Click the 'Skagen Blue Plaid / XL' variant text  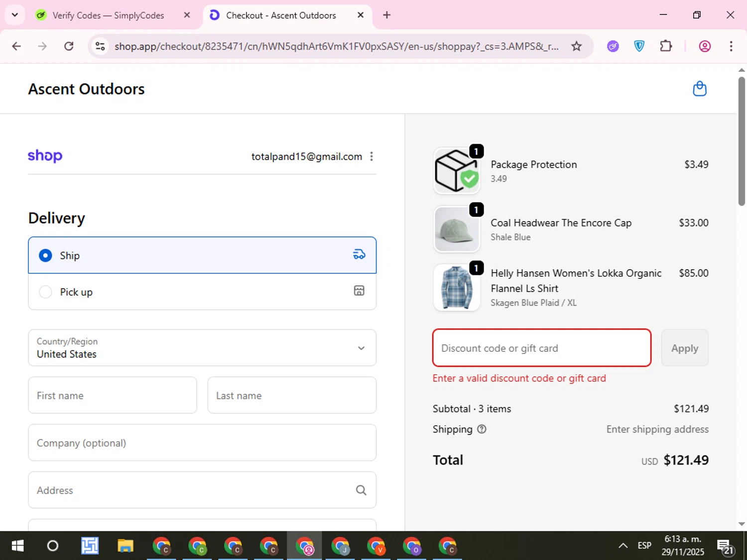pos(533,303)
